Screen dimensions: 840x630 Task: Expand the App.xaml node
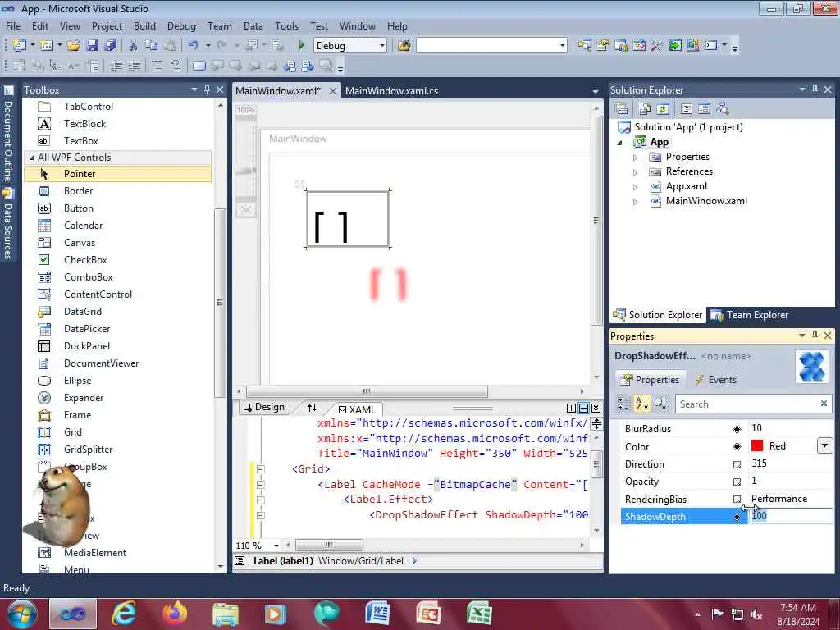point(636,187)
